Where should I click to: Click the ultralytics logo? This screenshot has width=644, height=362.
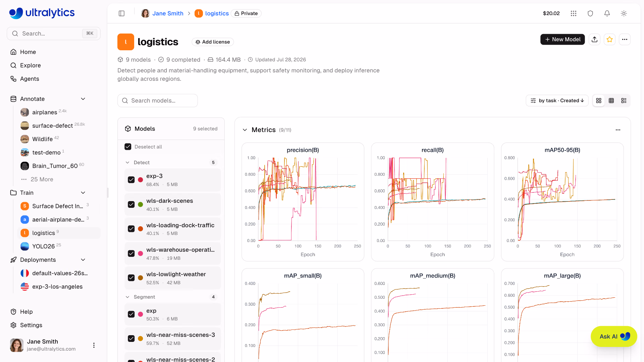pos(42,13)
